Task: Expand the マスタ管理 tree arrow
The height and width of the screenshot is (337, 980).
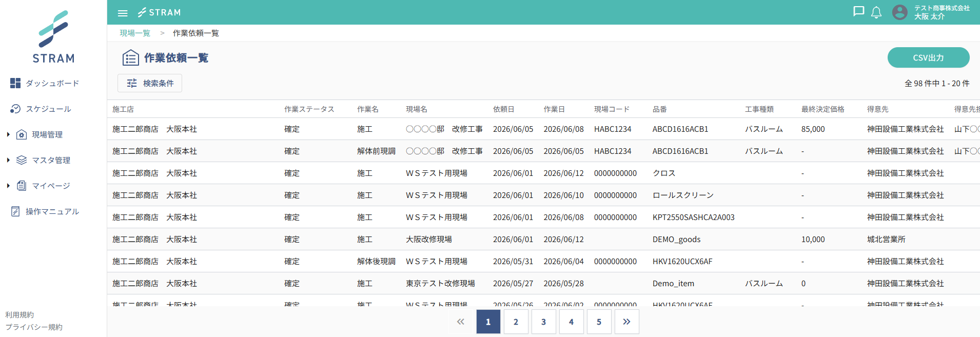Action: pyautogui.click(x=8, y=160)
